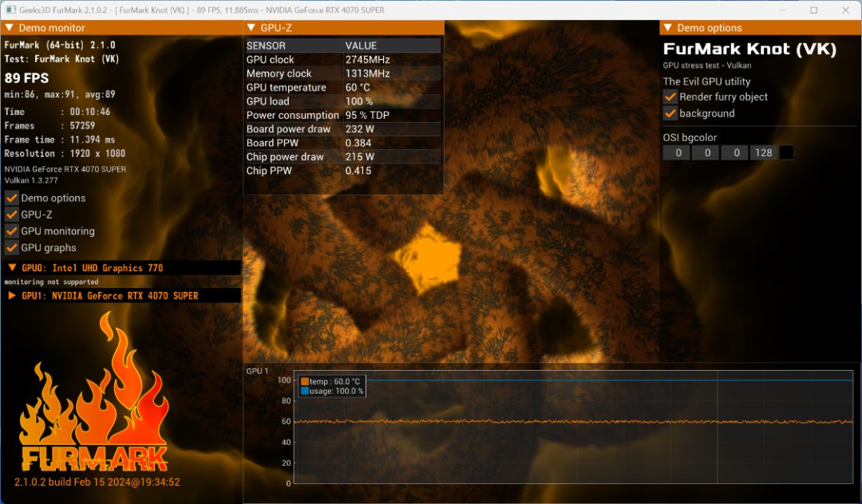Click the GPU 1 graph label
Image resolution: width=862 pixels, height=504 pixels.
click(x=257, y=371)
